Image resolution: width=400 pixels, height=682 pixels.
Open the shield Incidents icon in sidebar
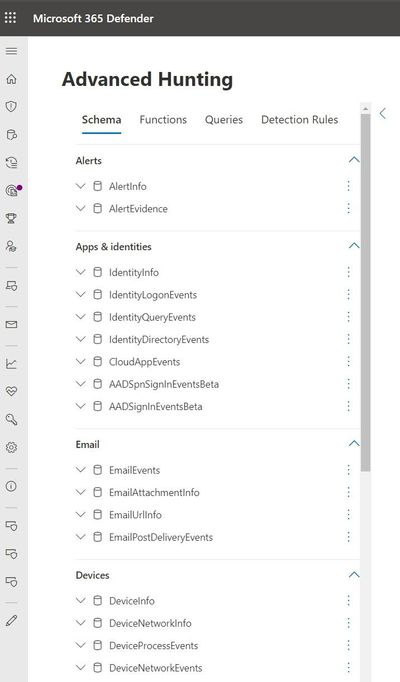click(x=11, y=107)
